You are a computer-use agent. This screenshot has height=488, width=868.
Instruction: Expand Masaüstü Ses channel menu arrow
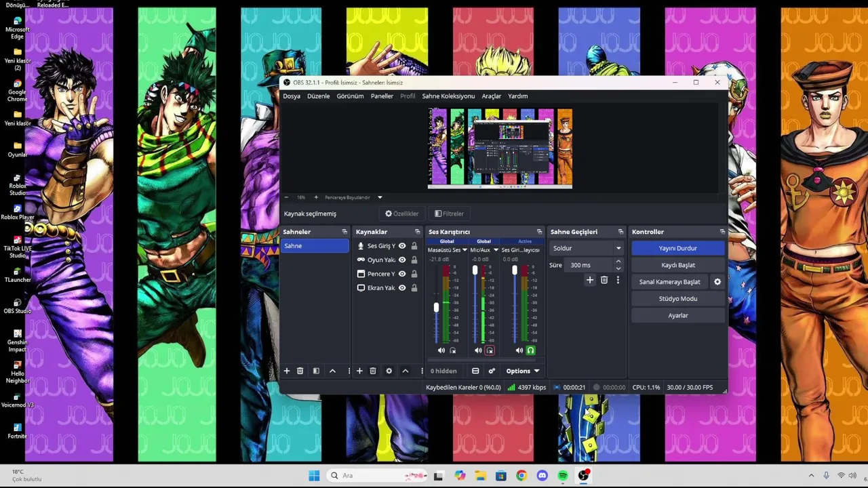click(465, 250)
